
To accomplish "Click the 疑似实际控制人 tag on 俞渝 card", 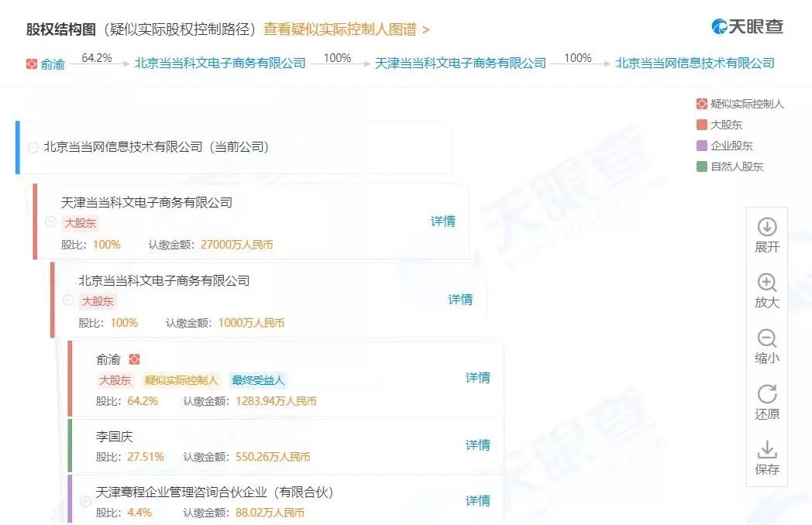I will click(181, 380).
